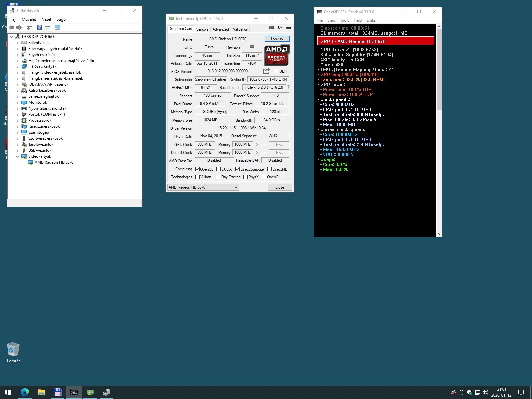This screenshot has height=399, width=532.
Task: Open the Súgó menu in Device Manager
Action: coord(61,19)
